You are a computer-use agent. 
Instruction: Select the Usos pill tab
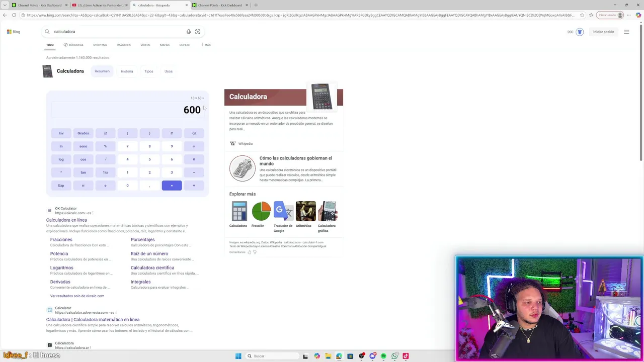coord(169,71)
